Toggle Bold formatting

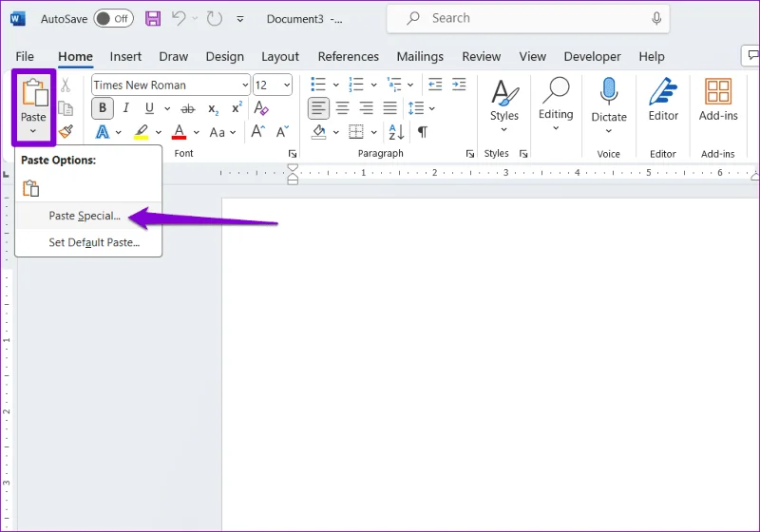coord(103,108)
